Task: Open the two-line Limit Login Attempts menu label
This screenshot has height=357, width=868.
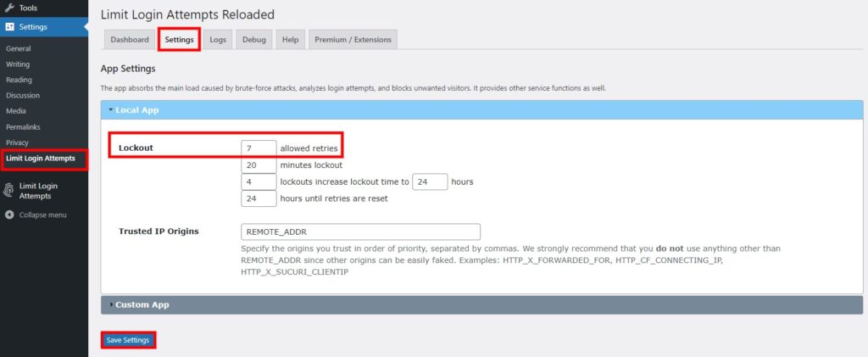Action: pyautogui.click(x=38, y=191)
